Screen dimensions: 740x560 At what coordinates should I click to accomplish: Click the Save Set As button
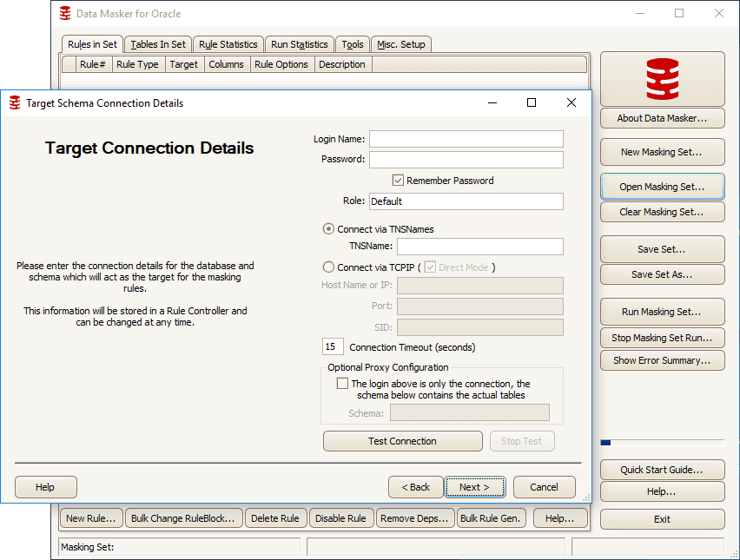click(x=662, y=274)
